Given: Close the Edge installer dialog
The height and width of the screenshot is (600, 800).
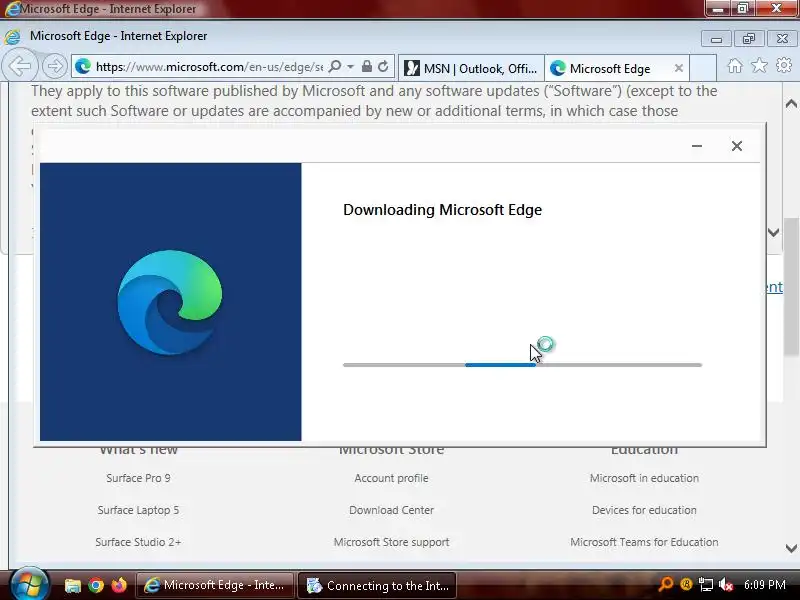Looking at the screenshot, I should (737, 146).
